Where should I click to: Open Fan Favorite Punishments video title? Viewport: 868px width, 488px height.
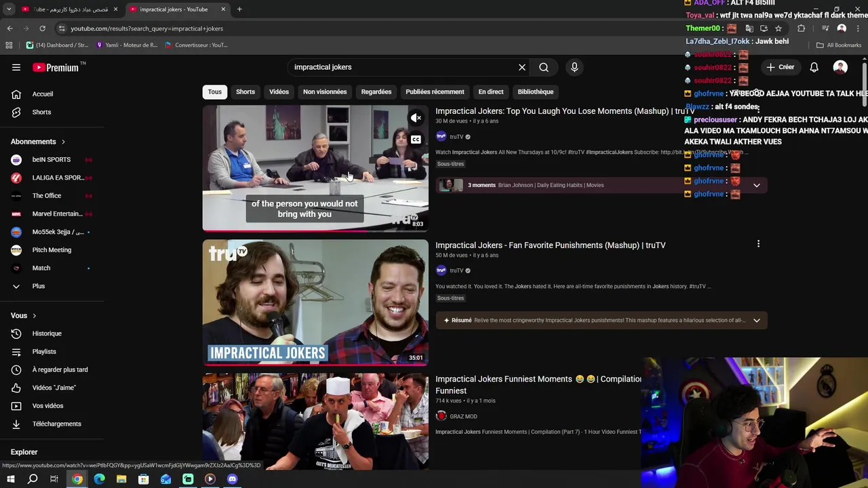pyautogui.click(x=551, y=245)
